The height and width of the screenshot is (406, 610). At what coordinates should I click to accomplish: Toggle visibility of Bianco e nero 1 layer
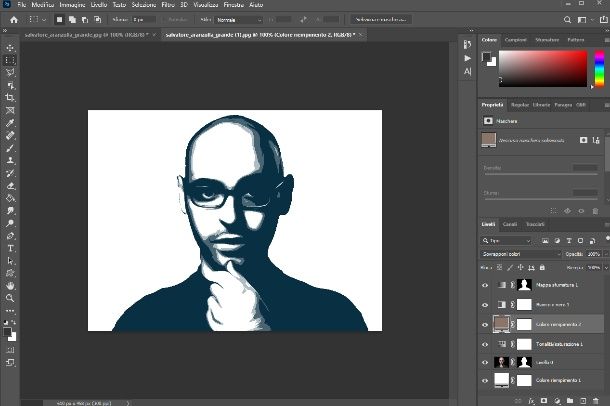pyautogui.click(x=486, y=305)
